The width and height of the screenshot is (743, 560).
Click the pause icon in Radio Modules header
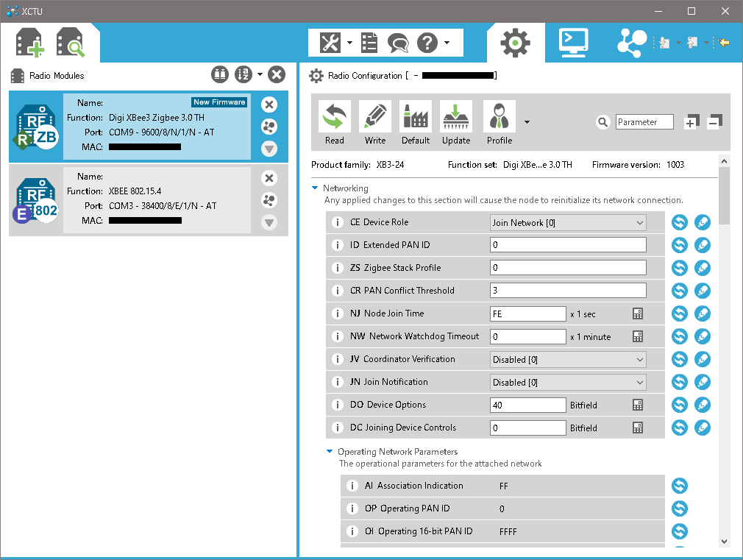(x=220, y=74)
